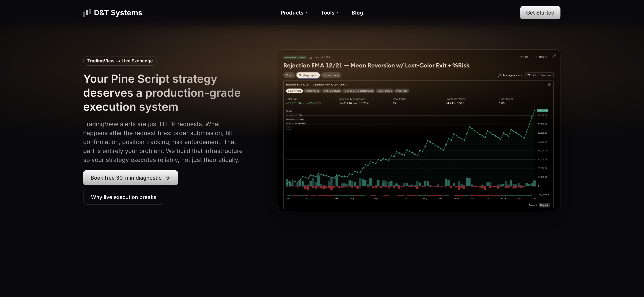The image size is (644, 297).
Task: Select the Equity chart tab
Action: point(295,91)
